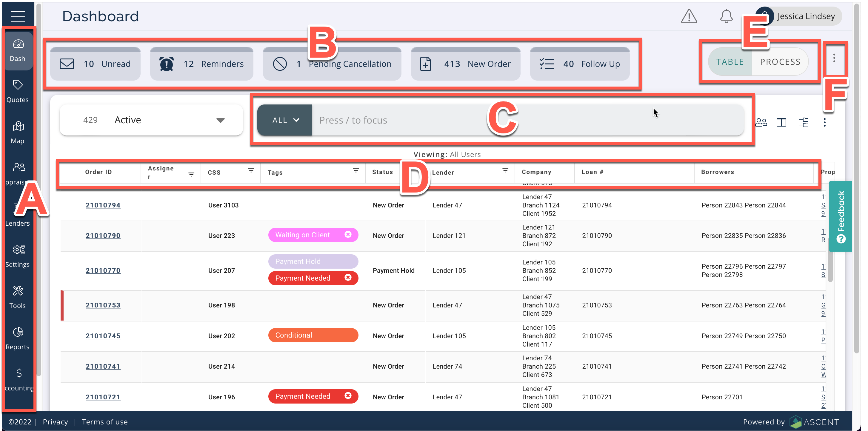868x431 pixels.
Task: Click the users view icon beside search
Action: click(x=761, y=122)
